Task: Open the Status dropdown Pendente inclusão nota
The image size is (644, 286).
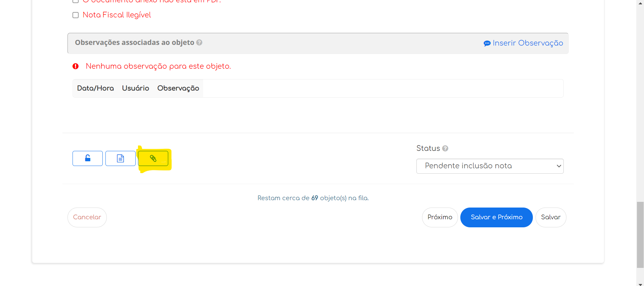Action: pyautogui.click(x=490, y=166)
